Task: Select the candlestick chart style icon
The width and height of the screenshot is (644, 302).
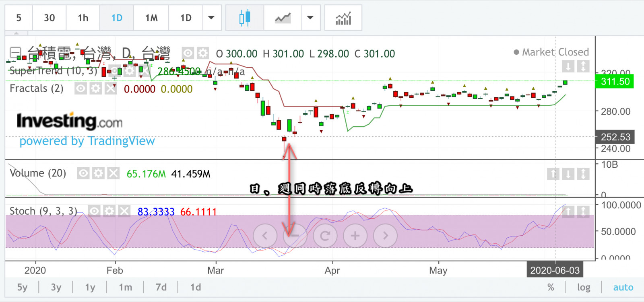Action: (x=244, y=18)
